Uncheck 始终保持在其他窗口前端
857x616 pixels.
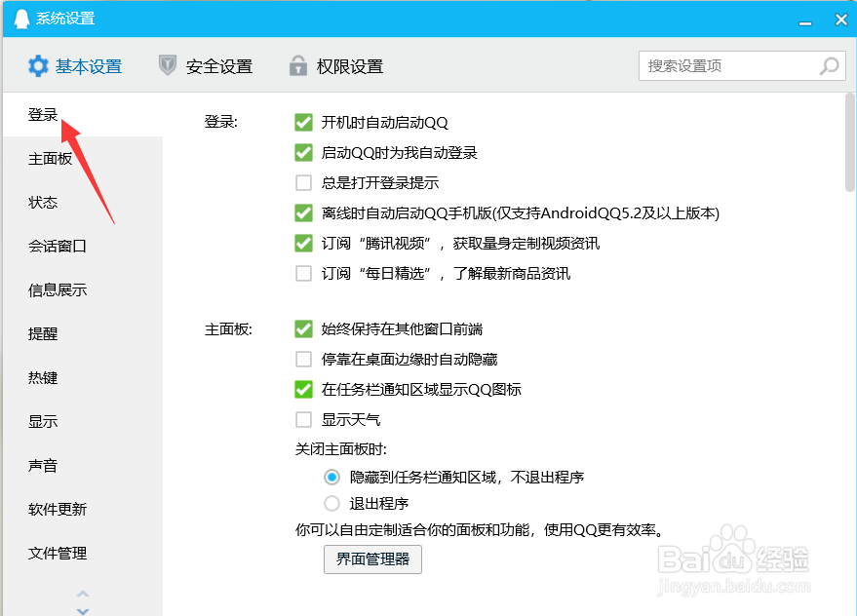pos(303,329)
